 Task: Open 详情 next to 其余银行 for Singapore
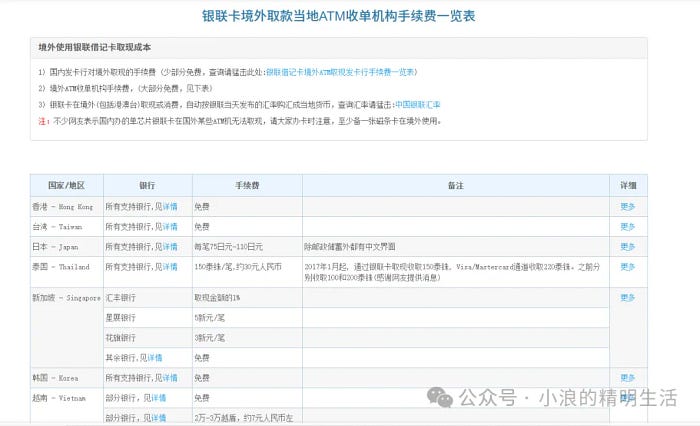155,358
